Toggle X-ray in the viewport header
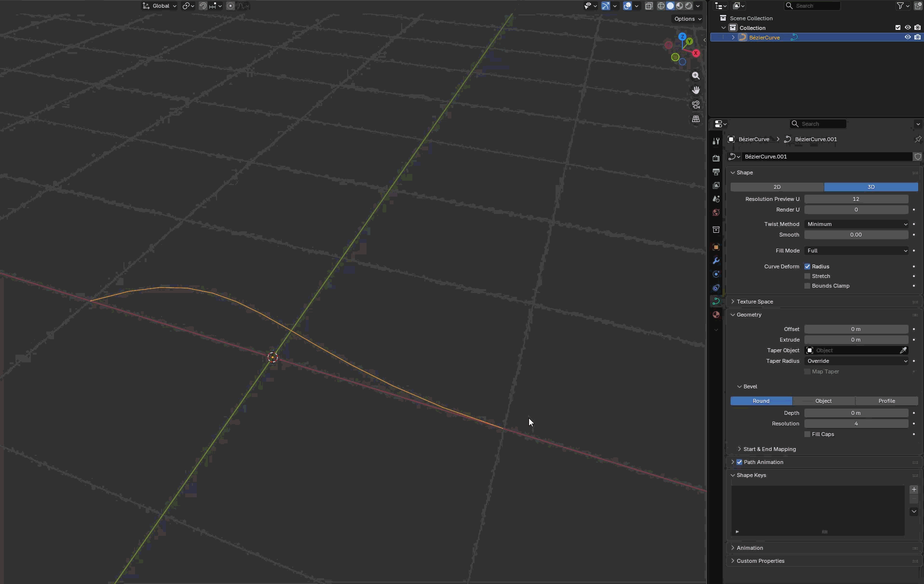 (x=649, y=6)
